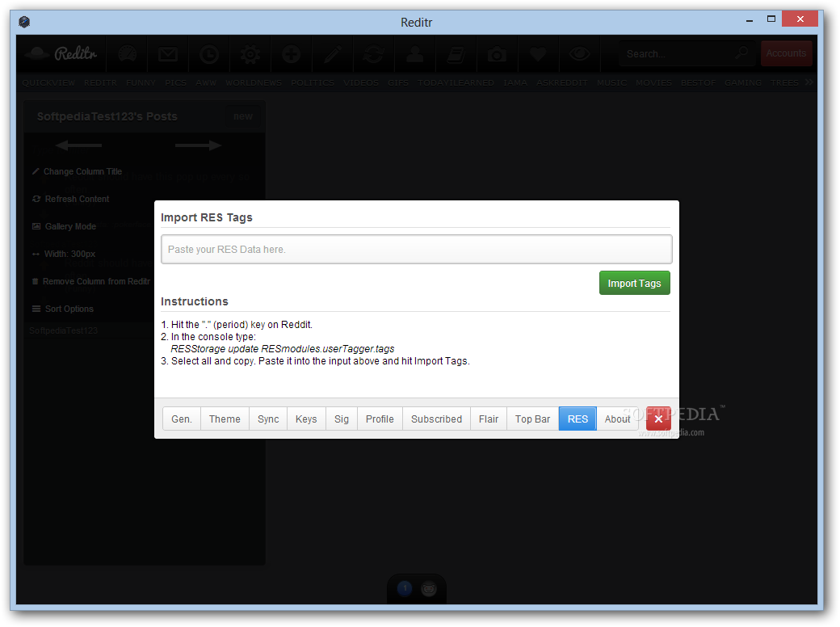Move column right with right arrow

coord(198,145)
